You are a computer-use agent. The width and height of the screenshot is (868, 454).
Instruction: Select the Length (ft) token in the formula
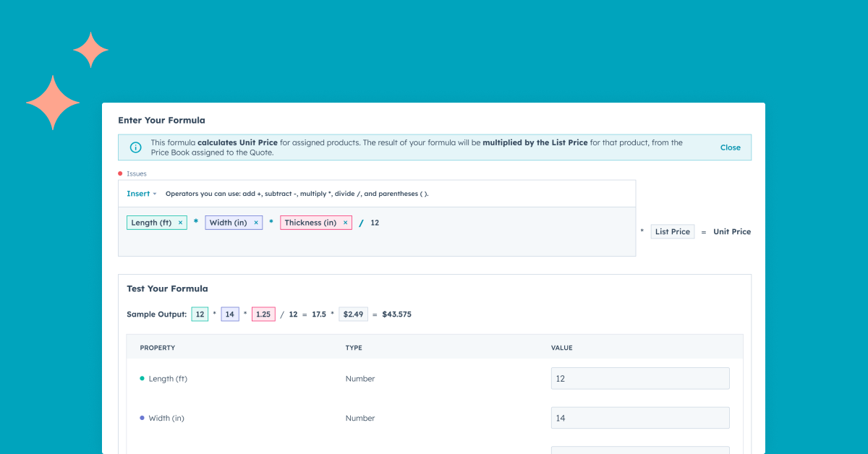150,222
